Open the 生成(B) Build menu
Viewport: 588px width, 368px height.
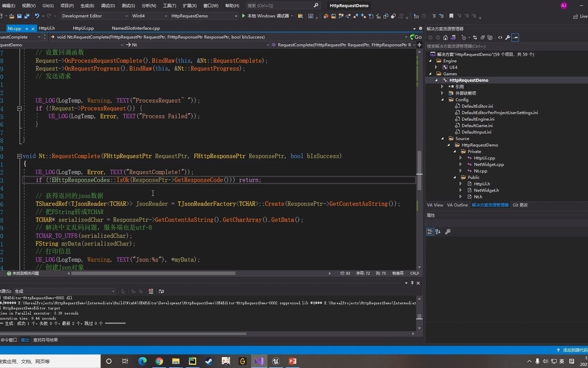pos(87,5)
